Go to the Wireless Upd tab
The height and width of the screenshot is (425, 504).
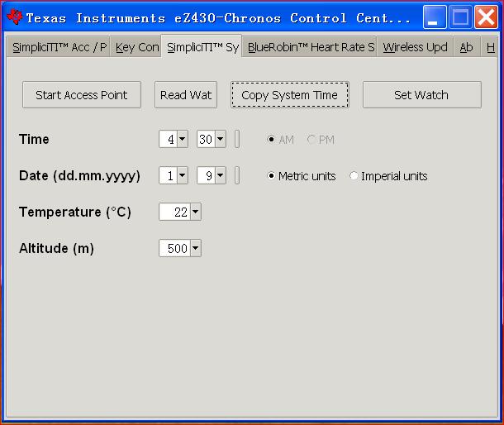(415, 47)
